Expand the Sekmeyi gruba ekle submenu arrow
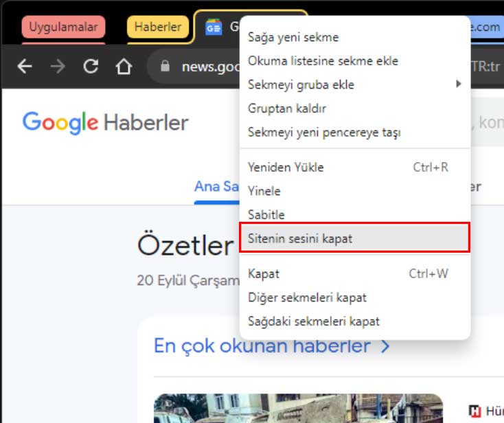This screenshot has height=423, width=504. (x=459, y=84)
